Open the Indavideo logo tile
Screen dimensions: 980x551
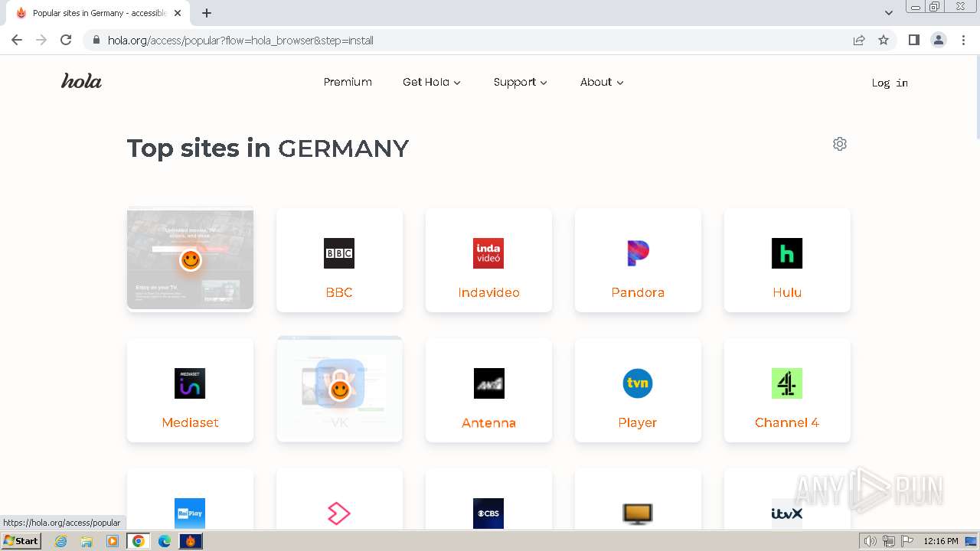coord(488,253)
